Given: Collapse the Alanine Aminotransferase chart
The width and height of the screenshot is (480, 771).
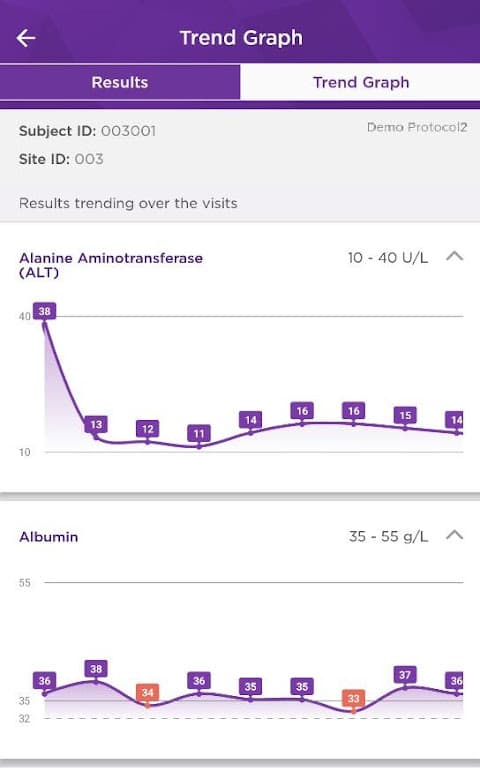Looking at the screenshot, I should click(x=454, y=256).
